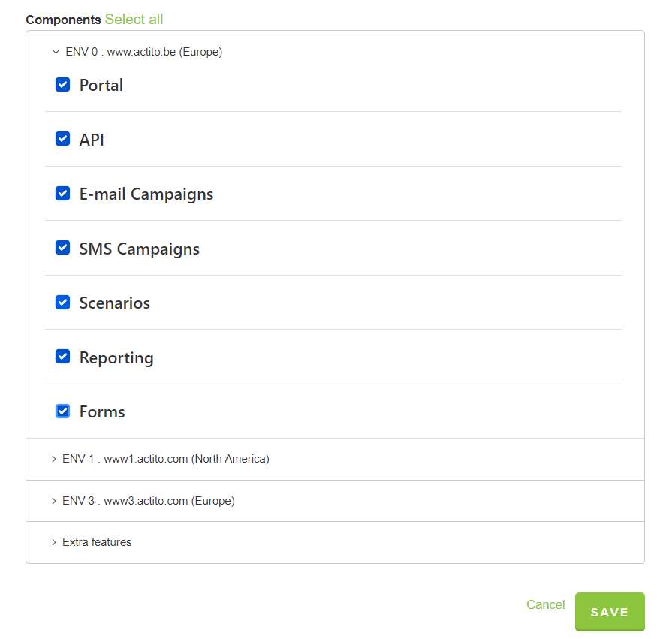This screenshot has width=672, height=639.
Task: Disable the API component
Action: pyautogui.click(x=62, y=138)
